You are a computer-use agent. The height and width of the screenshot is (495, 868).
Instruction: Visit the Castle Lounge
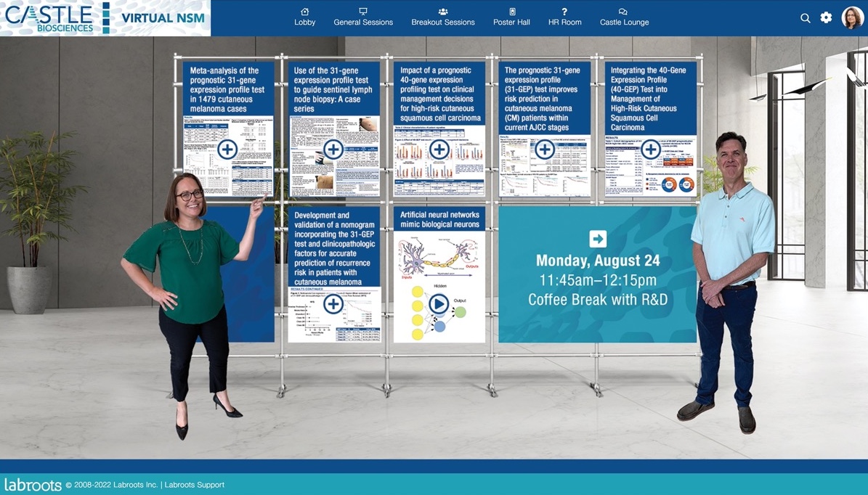pyautogui.click(x=624, y=17)
